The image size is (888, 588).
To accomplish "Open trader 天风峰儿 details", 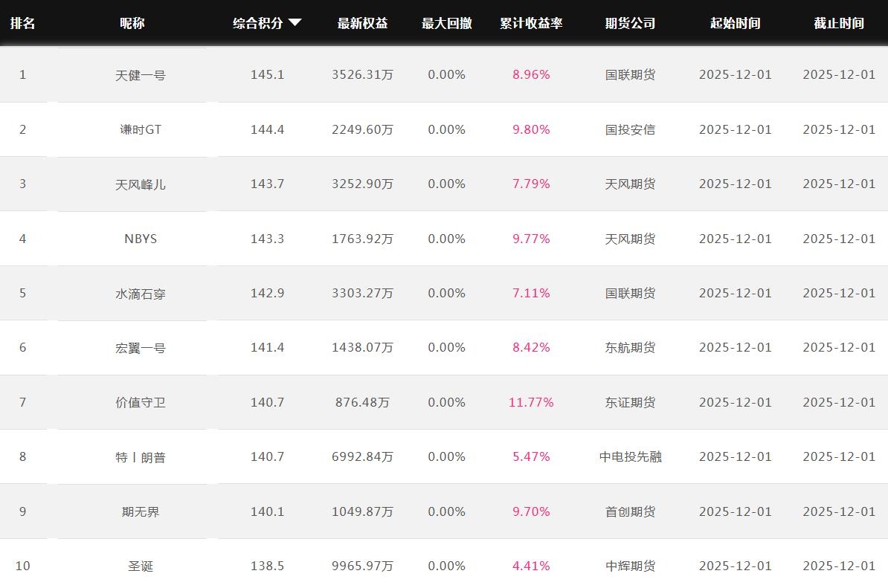I will [140, 184].
